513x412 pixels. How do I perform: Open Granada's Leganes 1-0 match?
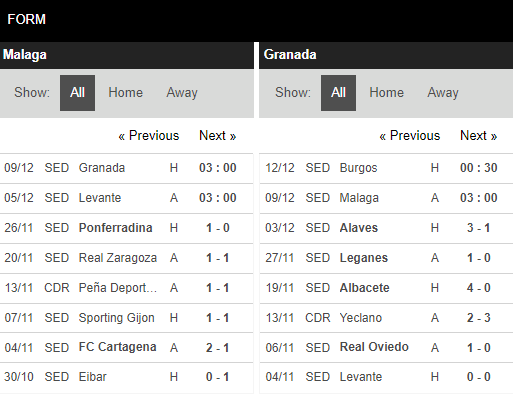point(386,258)
